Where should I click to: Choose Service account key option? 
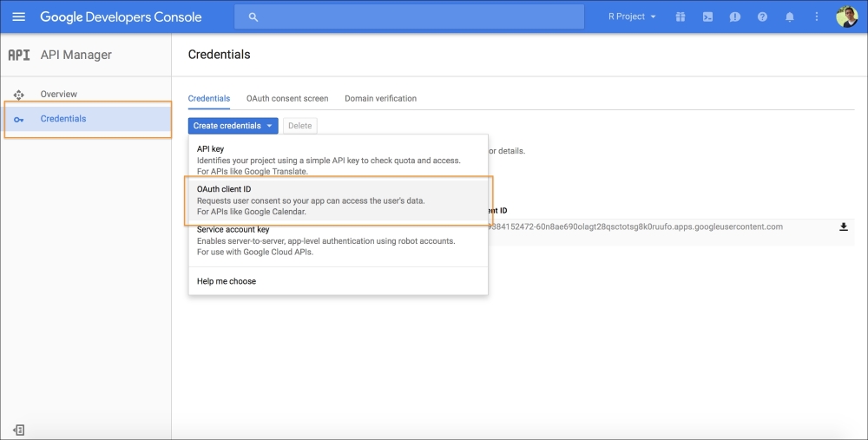(x=339, y=240)
